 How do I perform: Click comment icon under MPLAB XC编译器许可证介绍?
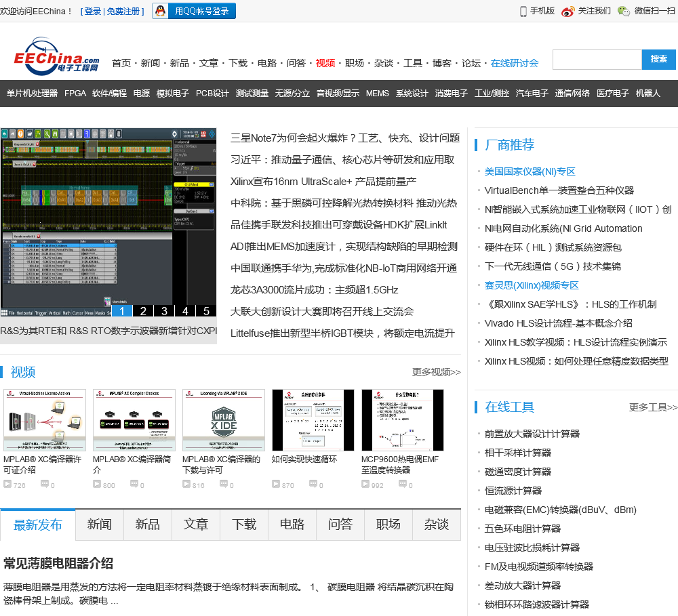click(45, 484)
